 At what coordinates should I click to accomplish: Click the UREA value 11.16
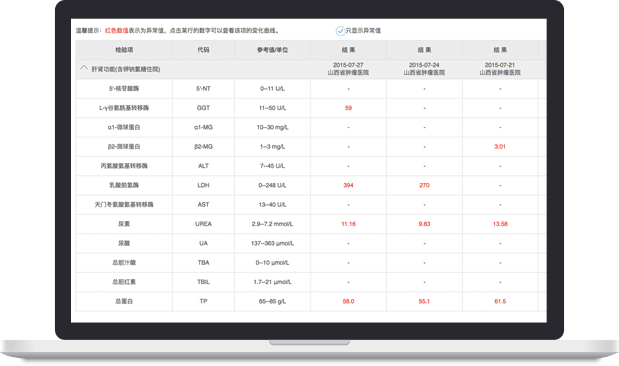tap(348, 224)
